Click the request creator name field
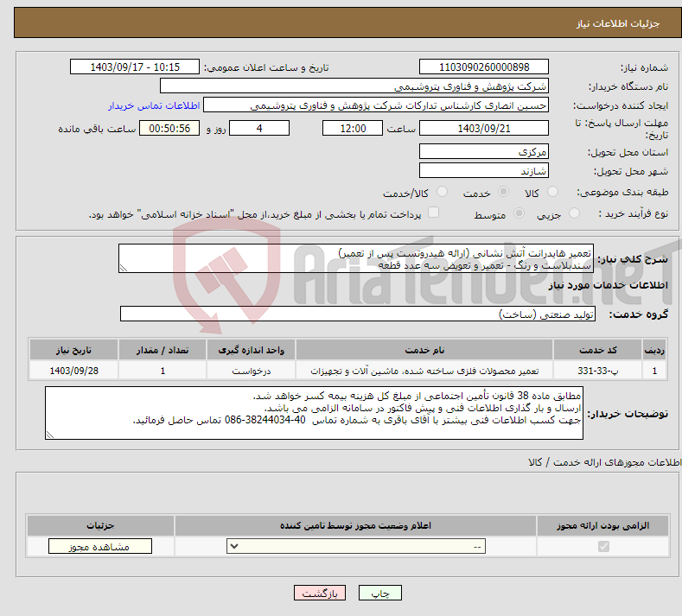The image size is (682, 616). coord(376,105)
